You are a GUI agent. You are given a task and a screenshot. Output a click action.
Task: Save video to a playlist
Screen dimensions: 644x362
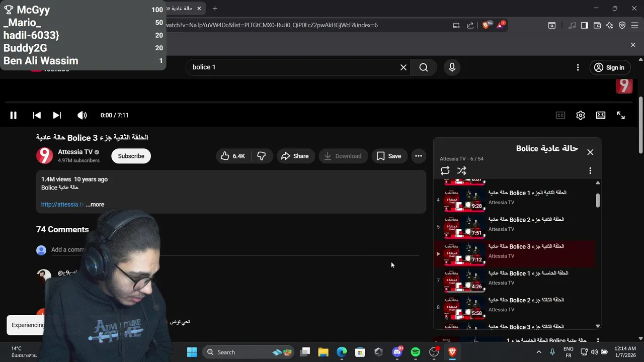pyautogui.click(x=389, y=156)
